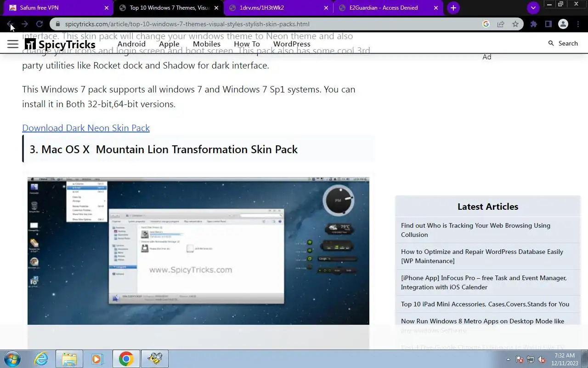
Task: Switch to E2Guardian - Access Denied tab
Action: click(x=388, y=8)
